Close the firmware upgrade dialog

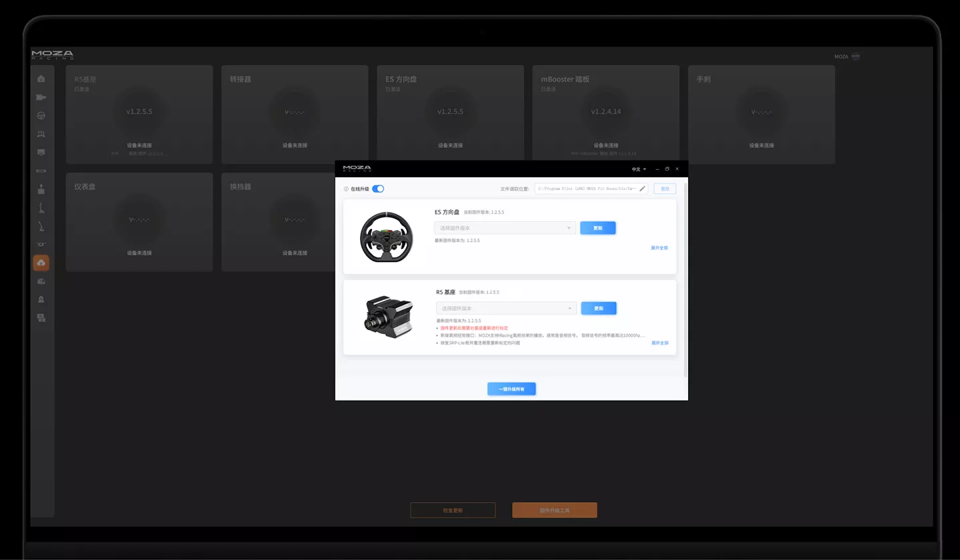(x=677, y=169)
